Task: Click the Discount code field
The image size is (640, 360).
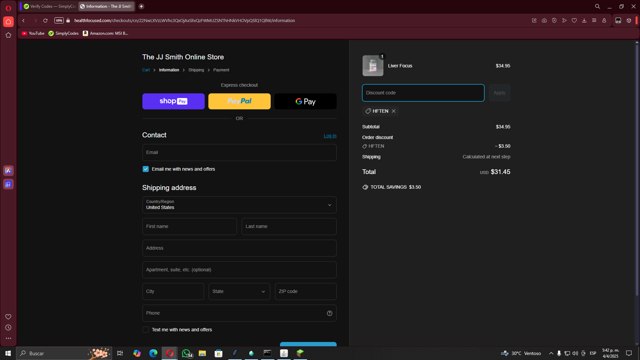Action: [x=423, y=93]
